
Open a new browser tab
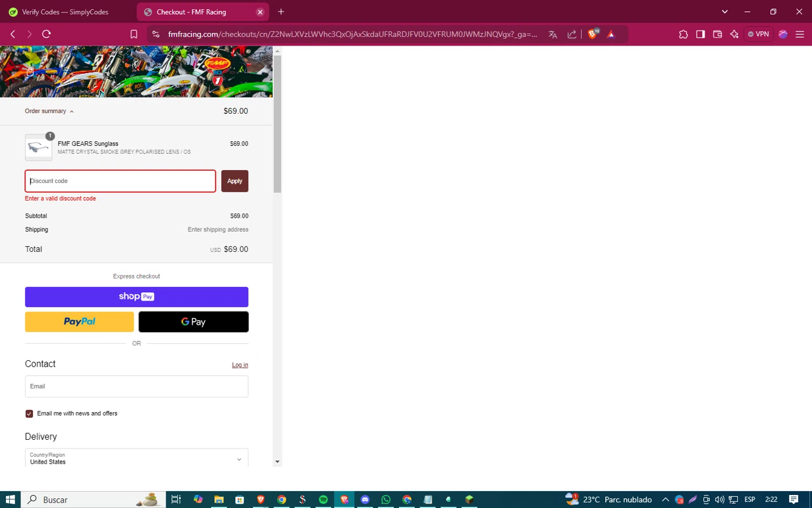[281, 12]
